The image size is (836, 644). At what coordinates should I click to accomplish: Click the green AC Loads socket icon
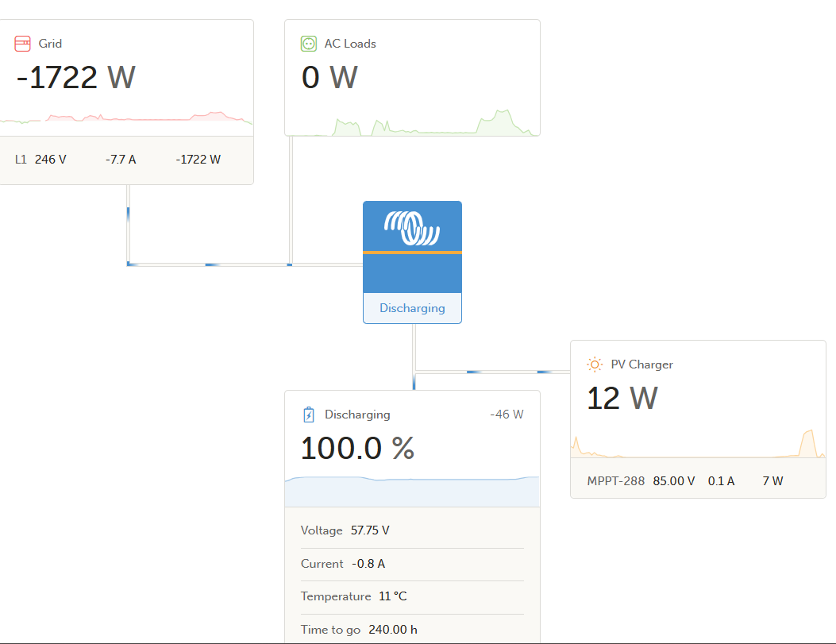309,44
